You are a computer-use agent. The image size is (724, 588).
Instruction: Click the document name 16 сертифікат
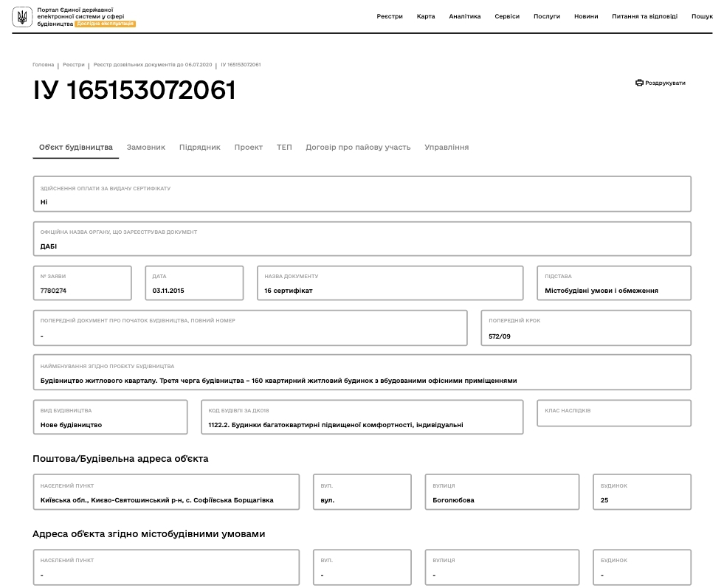[289, 291]
